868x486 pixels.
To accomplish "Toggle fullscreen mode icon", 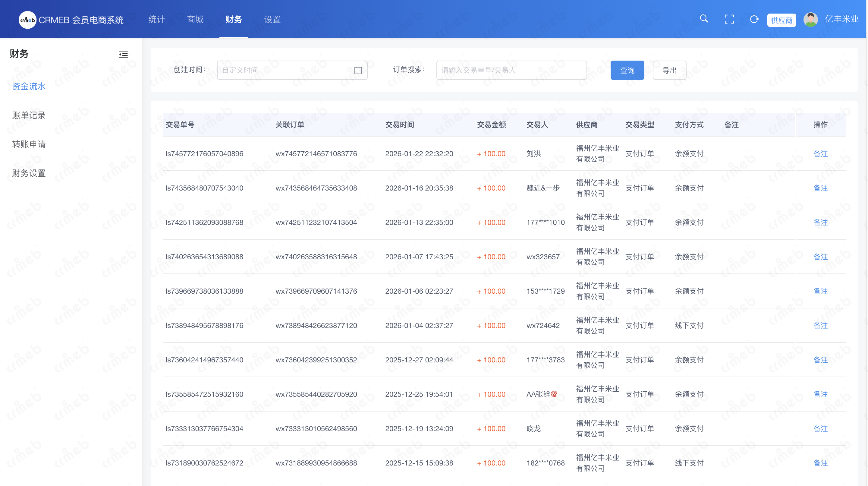I will tap(729, 19).
